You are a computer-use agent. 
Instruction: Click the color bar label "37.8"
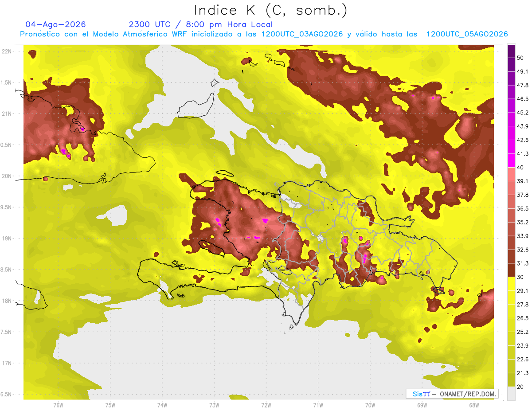pyautogui.click(x=523, y=195)
